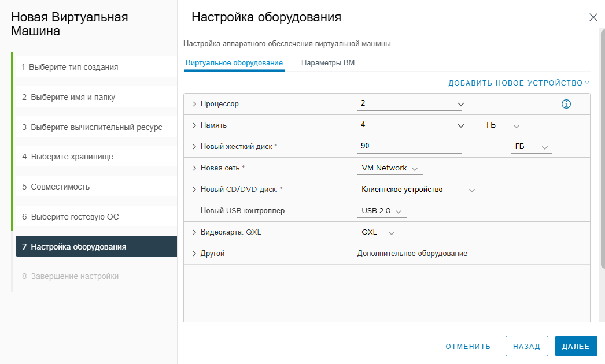Click the ОТМЕНИТЬ button

(x=468, y=346)
